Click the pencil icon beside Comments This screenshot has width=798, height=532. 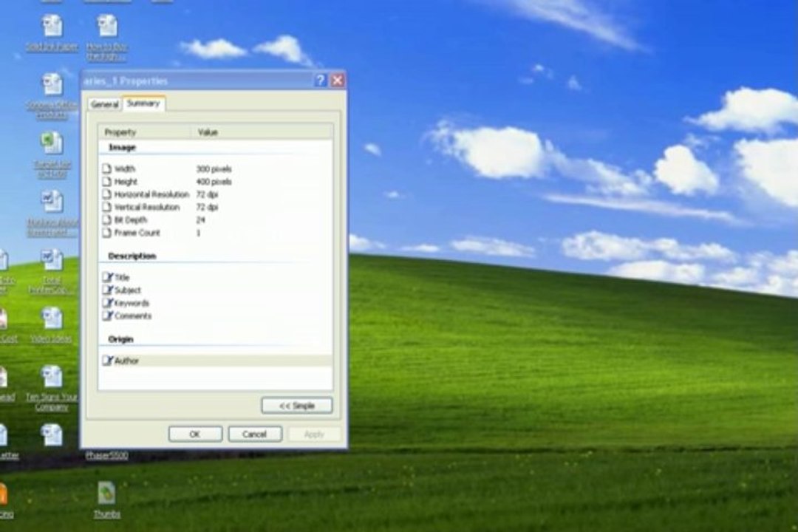107,316
